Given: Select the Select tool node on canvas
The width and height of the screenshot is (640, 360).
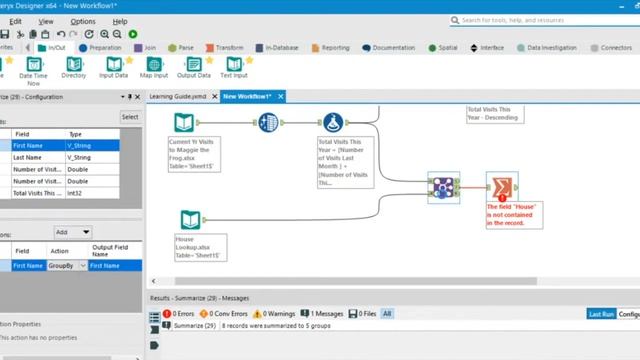Looking at the screenshot, I should click(268, 122).
